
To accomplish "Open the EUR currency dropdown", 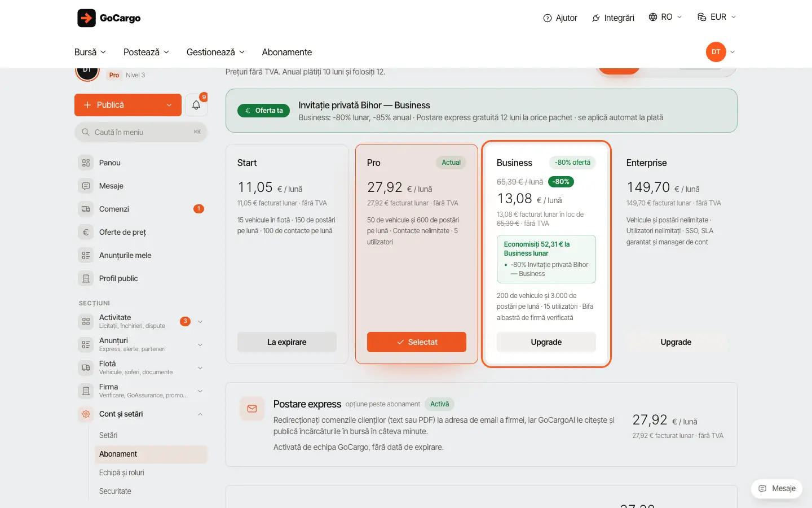I will [717, 17].
